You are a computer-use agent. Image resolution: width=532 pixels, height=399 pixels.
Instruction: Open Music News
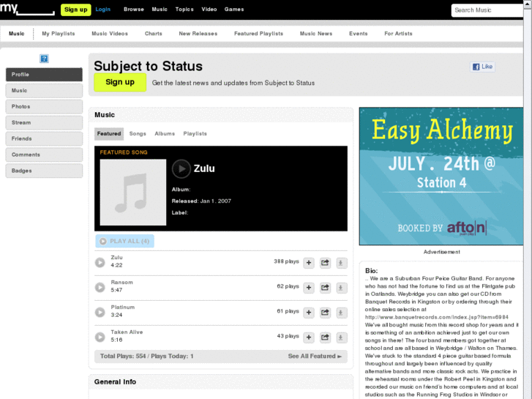click(x=316, y=34)
